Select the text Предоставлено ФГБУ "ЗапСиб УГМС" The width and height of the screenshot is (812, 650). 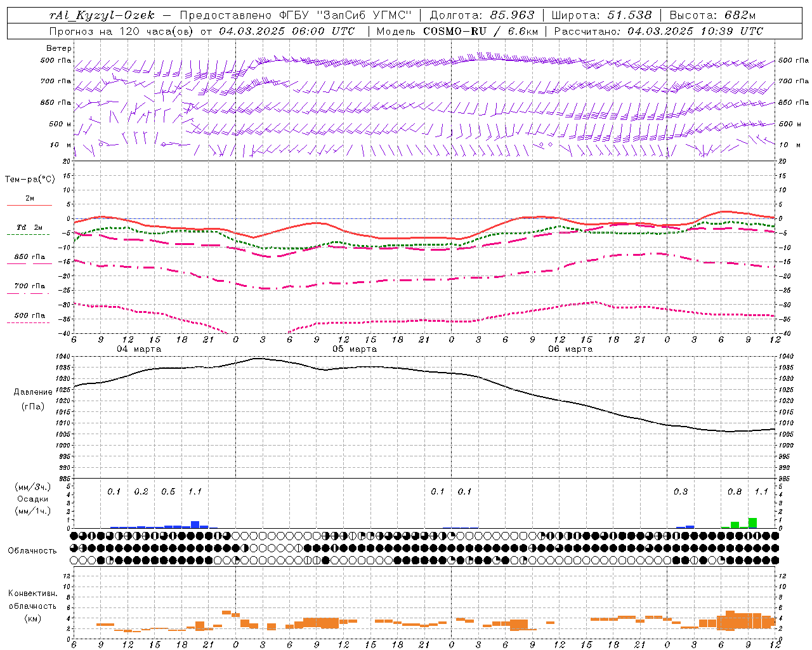click(296, 16)
